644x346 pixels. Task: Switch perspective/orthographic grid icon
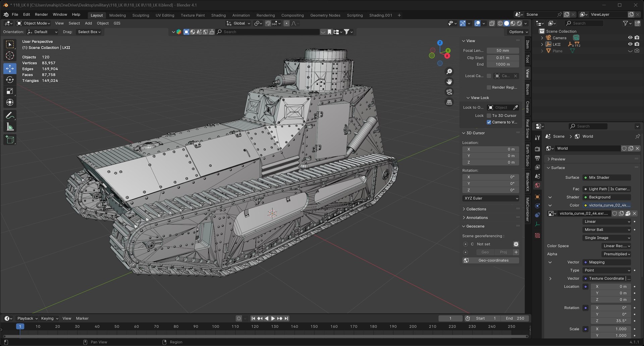coord(449,102)
